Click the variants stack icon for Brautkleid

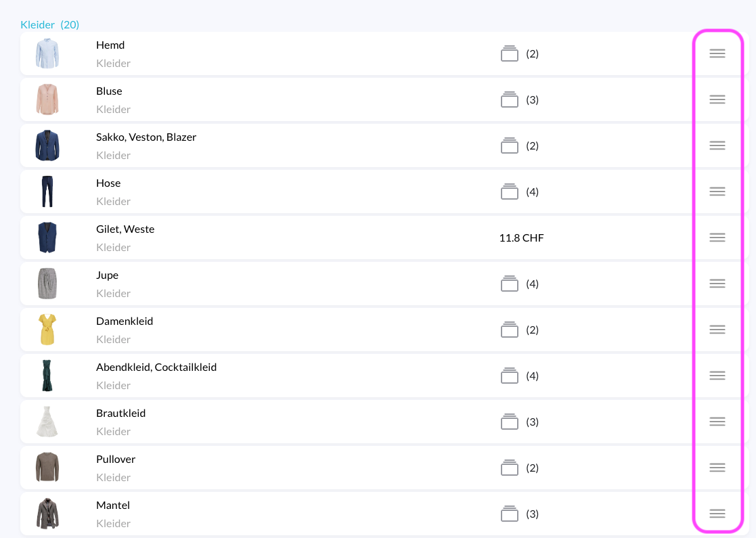[x=510, y=422]
